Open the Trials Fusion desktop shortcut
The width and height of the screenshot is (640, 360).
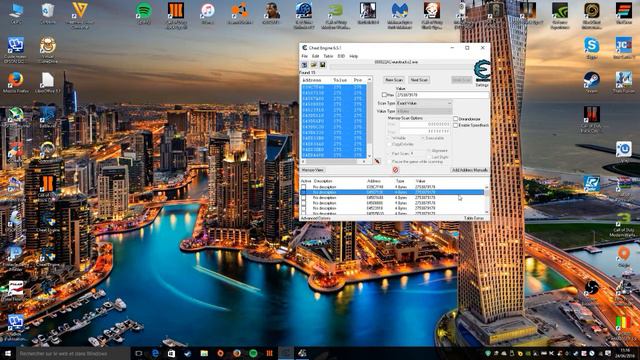[624, 83]
